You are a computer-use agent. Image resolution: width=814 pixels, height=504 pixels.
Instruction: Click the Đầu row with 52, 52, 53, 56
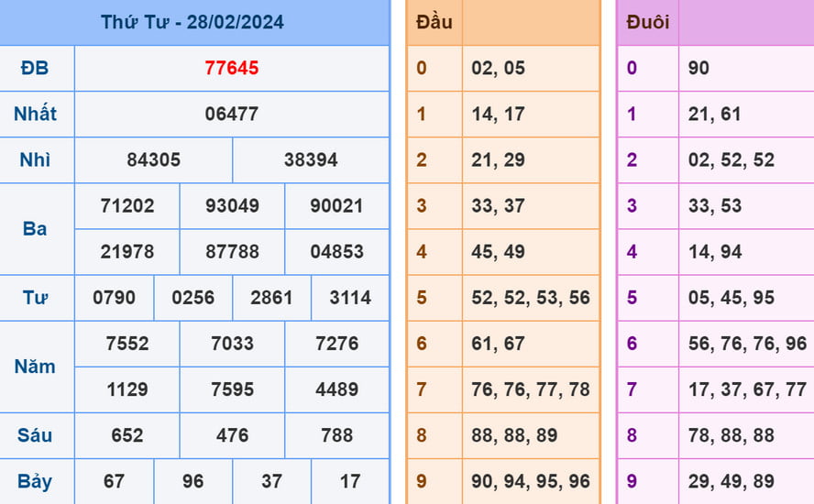[x=530, y=297]
